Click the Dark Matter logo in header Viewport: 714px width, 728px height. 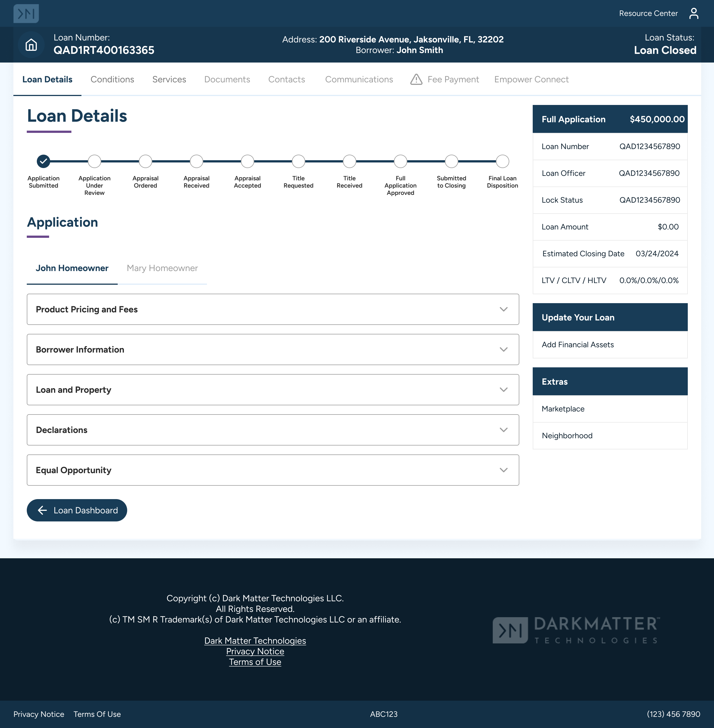[x=26, y=13]
